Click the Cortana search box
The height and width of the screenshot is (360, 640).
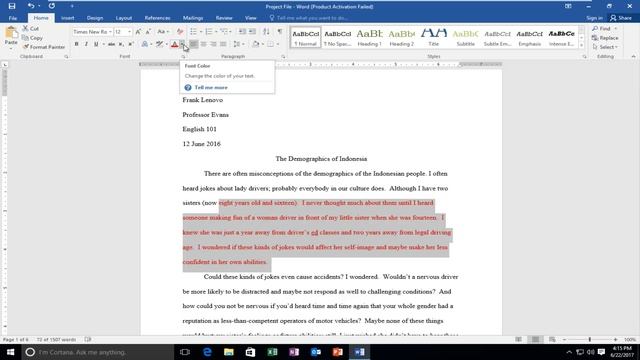pos(98,352)
